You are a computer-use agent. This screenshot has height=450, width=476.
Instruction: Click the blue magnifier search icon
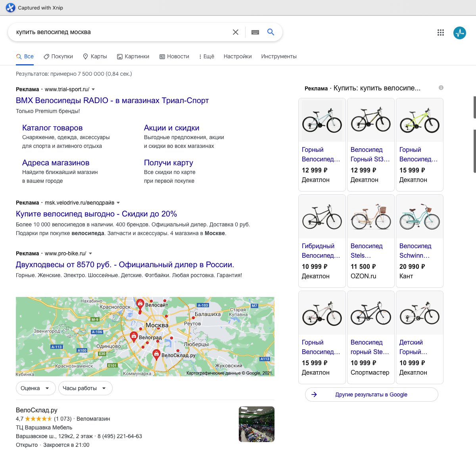click(271, 32)
